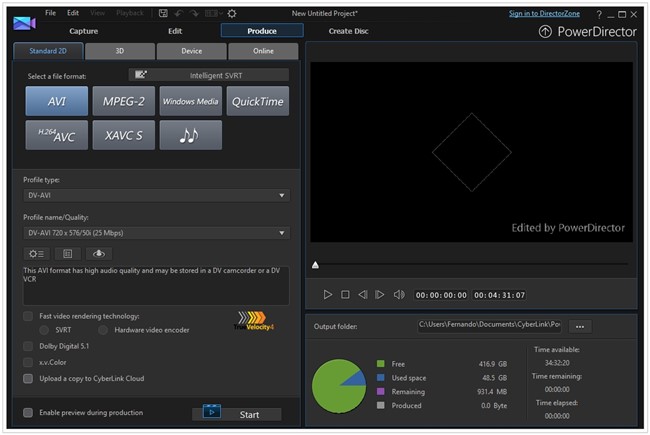Click the TrueVelocity 4 logo
The image size is (650, 435).
255,321
